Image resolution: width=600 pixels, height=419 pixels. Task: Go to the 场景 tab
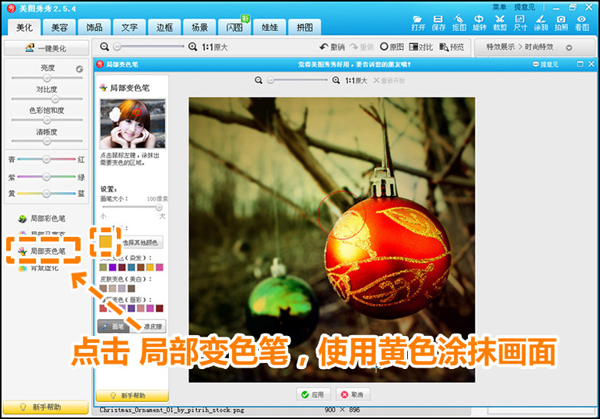pyautogui.click(x=200, y=28)
